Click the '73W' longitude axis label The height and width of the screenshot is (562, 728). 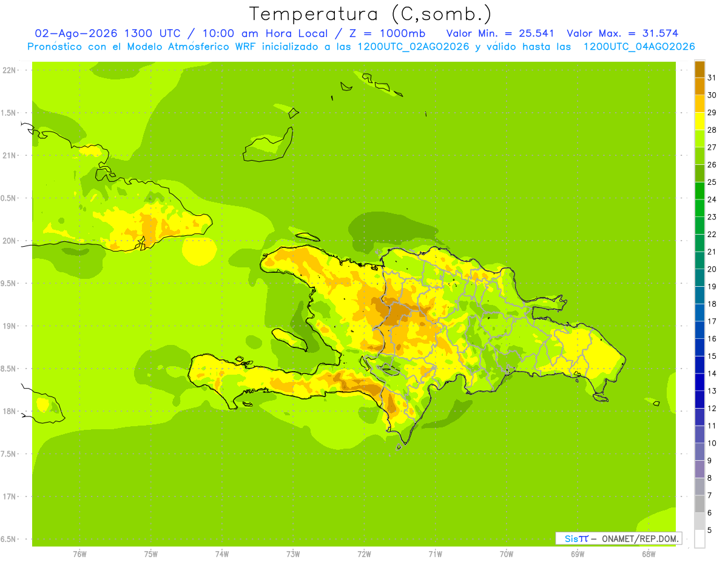(293, 554)
